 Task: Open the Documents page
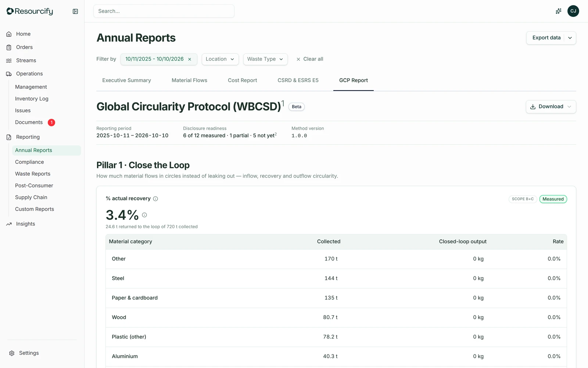(29, 122)
